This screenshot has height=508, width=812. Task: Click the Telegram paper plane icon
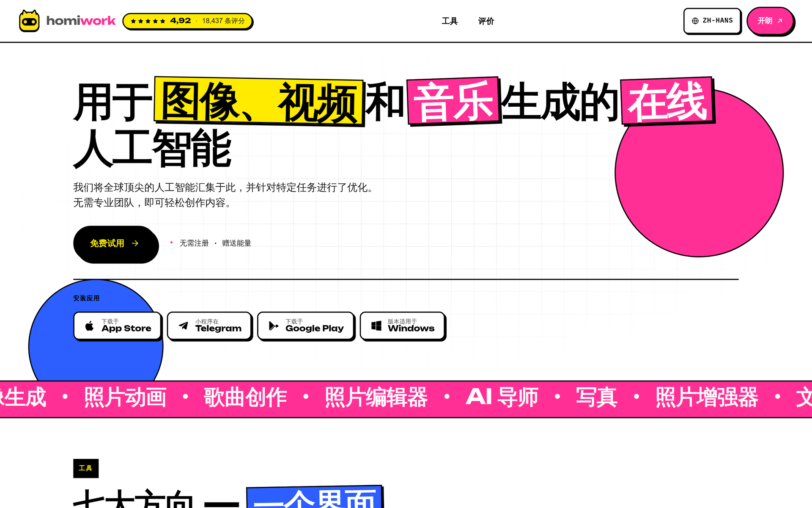(x=183, y=326)
